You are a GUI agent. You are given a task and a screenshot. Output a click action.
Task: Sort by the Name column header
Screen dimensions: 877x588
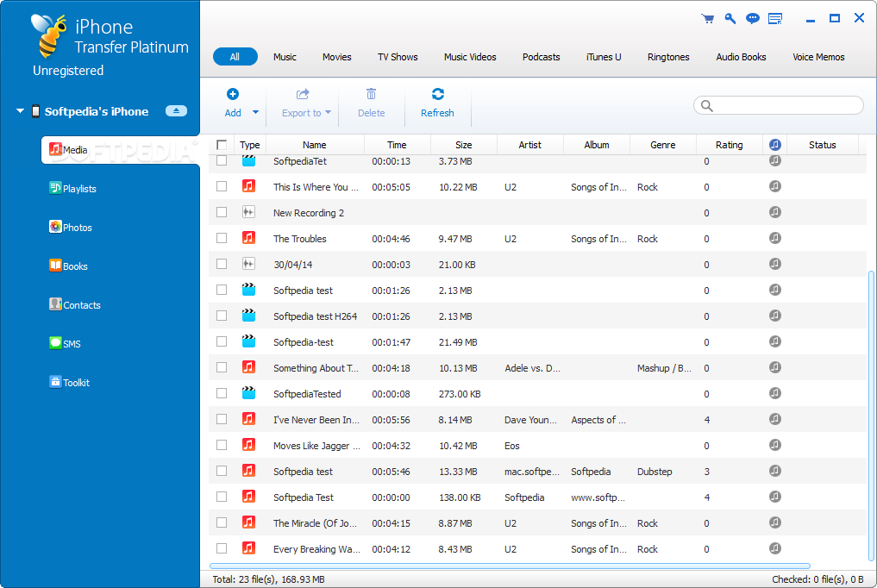pyautogui.click(x=315, y=145)
